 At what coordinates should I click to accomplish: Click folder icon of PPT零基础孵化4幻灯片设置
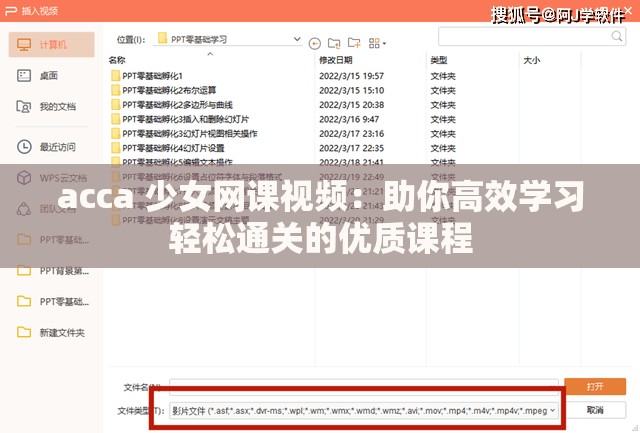[x=116, y=147]
